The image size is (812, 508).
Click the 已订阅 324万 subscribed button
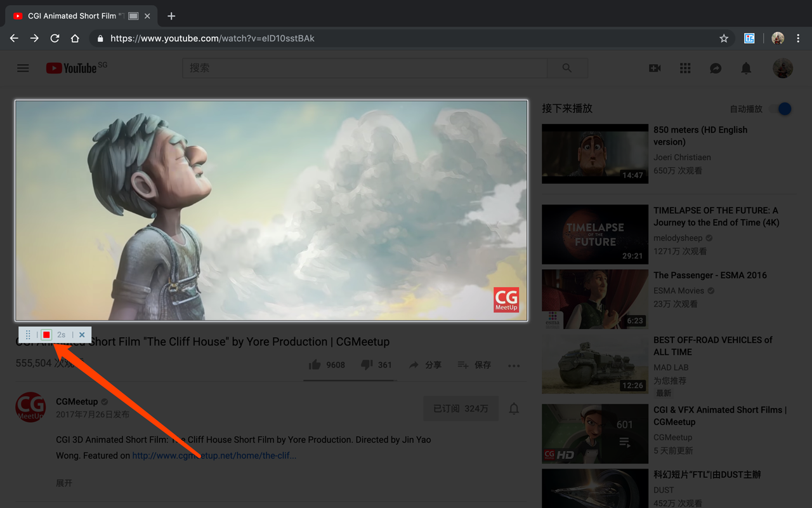461,409
